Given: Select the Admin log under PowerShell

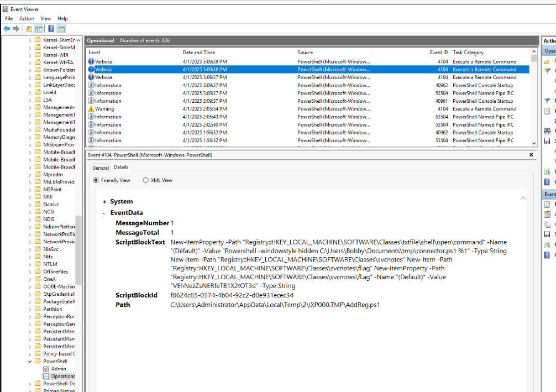Looking at the screenshot, I should point(59,369).
